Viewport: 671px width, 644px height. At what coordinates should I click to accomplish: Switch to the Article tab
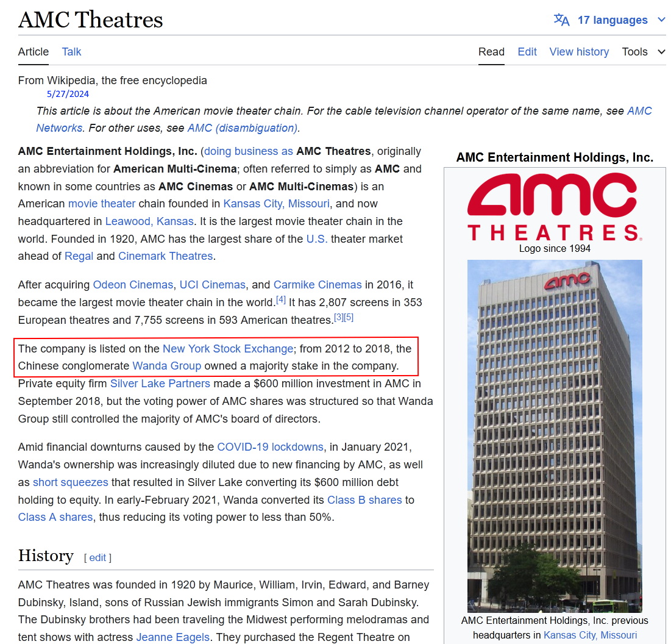[x=34, y=52]
